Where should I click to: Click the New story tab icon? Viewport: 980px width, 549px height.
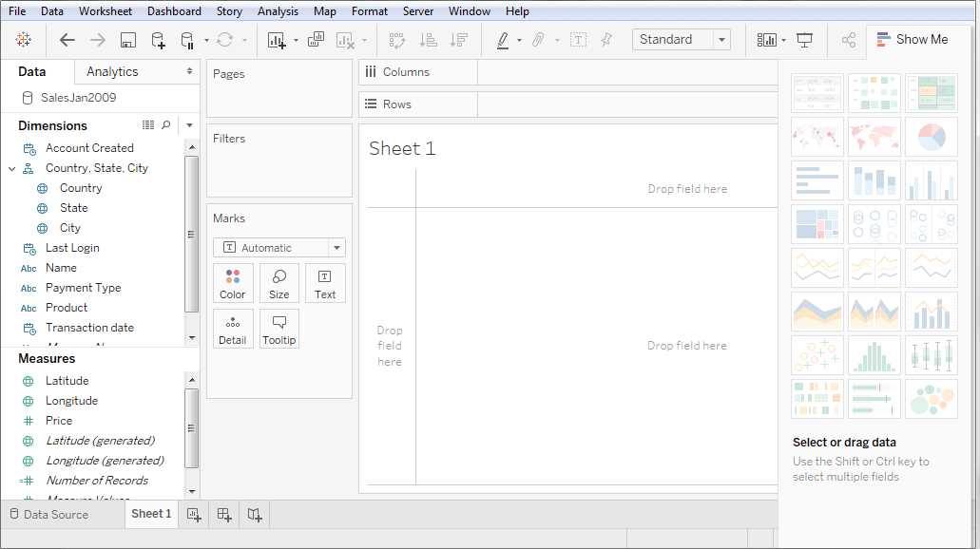pyautogui.click(x=255, y=515)
